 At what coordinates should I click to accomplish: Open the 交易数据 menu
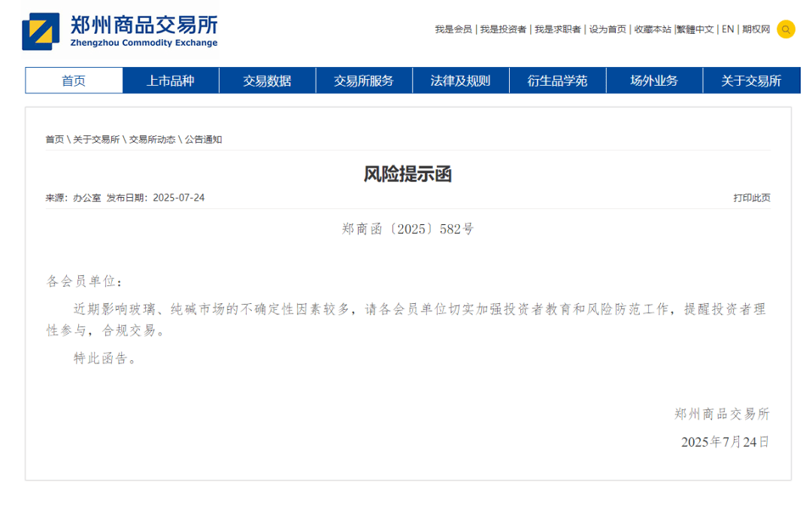tap(267, 80)
